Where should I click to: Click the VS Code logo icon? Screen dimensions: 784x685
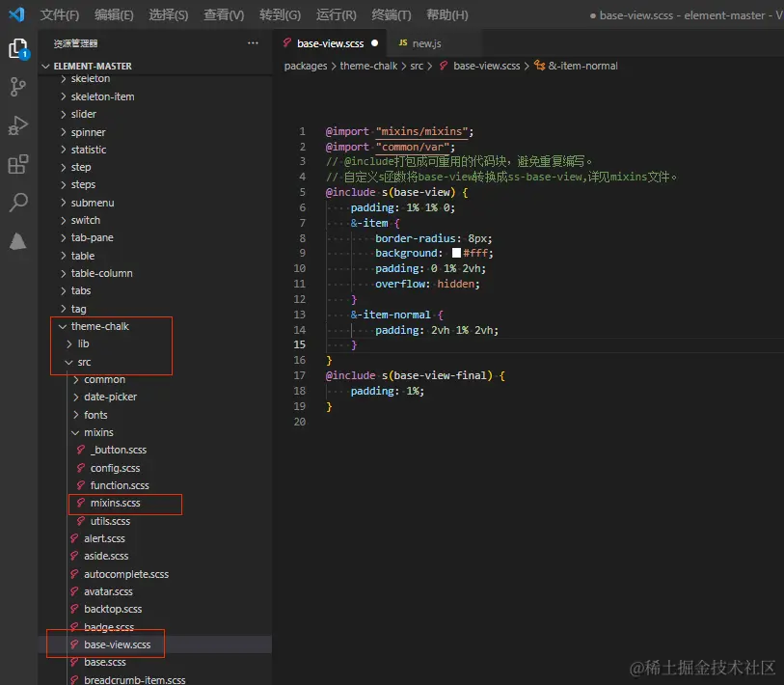16,14
